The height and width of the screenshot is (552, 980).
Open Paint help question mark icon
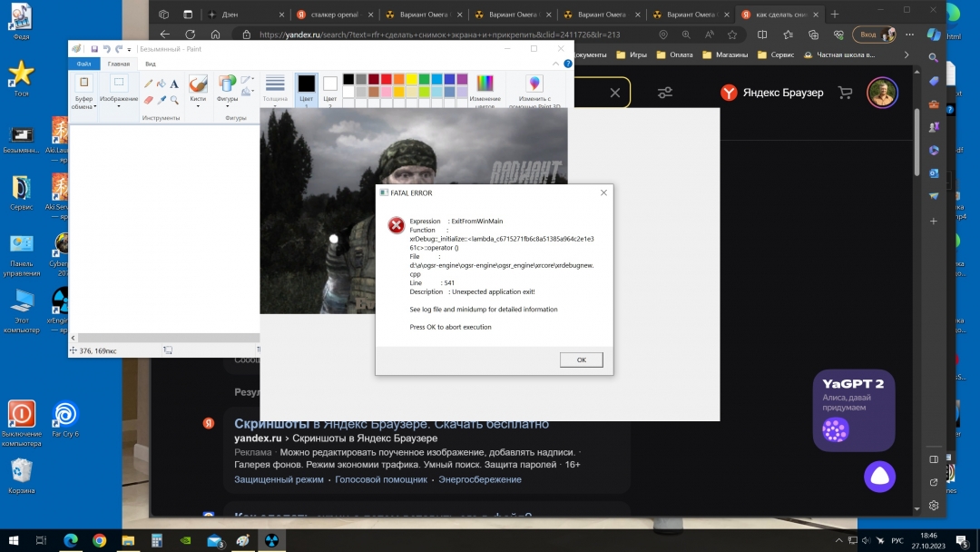pos(567,64)
